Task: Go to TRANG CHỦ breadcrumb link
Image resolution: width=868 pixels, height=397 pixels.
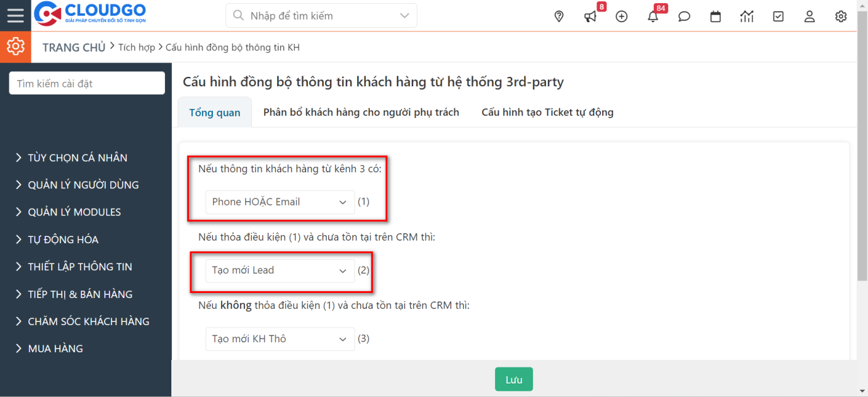Action: click(x=74, y=47)
